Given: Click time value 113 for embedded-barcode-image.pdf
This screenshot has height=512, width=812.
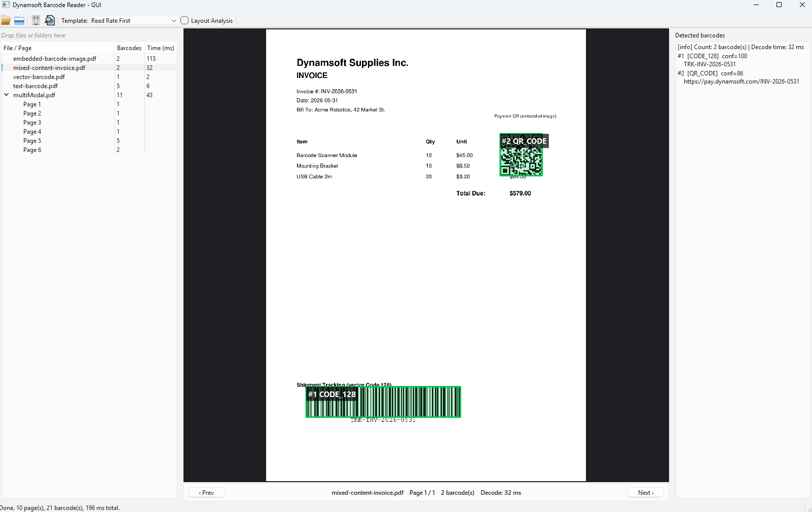Looking at the screenshot, I should (151, 59).
